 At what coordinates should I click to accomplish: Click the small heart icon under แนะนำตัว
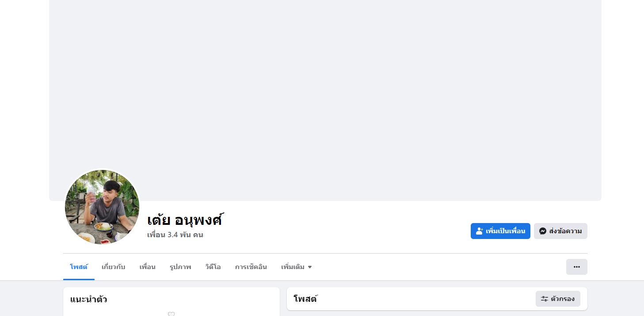pyautogui.click(x=171, y=314)
